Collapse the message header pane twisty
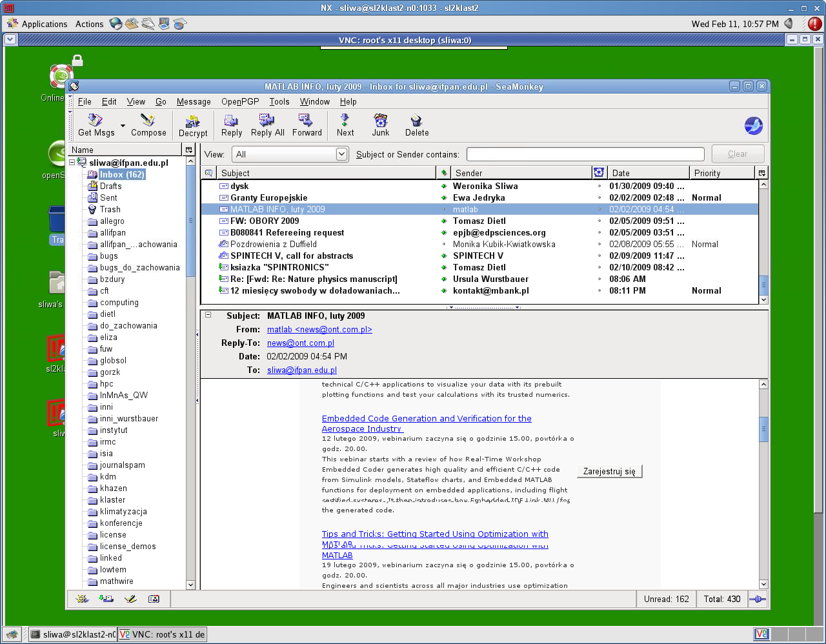The width and height of the screenshot is (826, 644). 208,316
